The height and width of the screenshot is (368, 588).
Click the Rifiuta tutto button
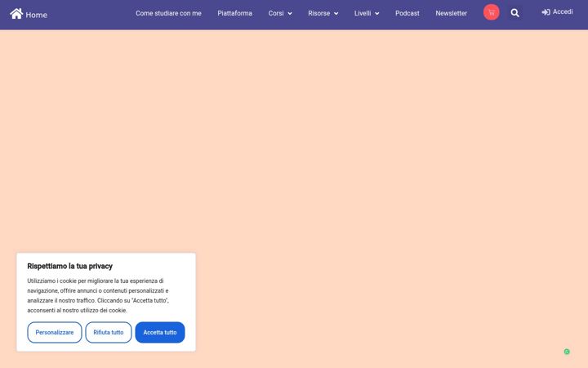tap(109, 332)
